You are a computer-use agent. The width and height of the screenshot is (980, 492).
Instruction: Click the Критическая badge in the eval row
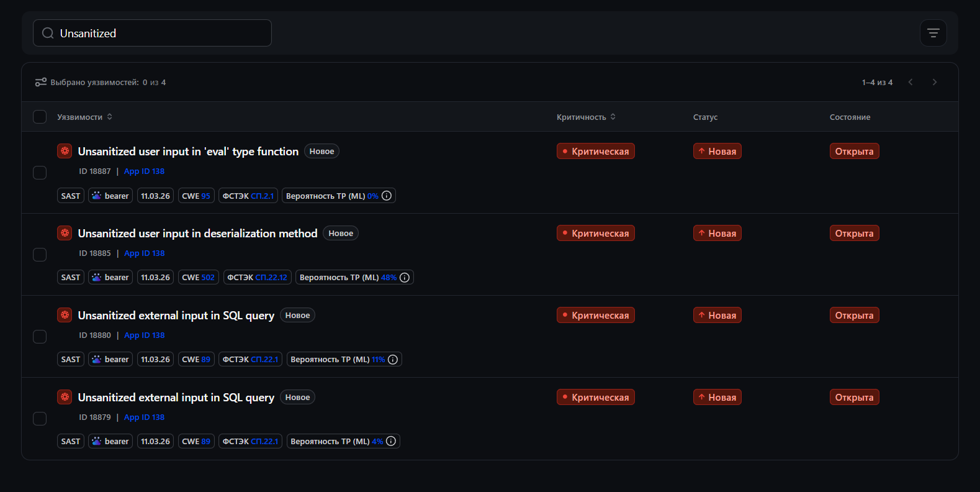[x=596, y=151]
